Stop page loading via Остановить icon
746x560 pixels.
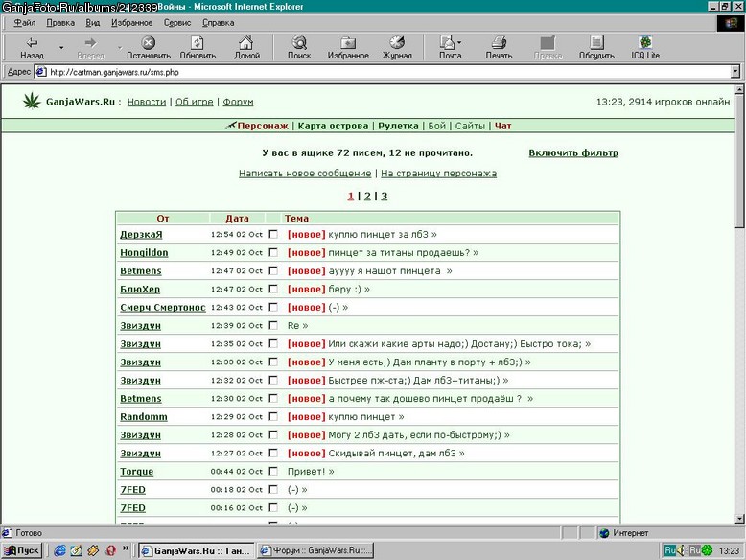click(x=149, y=48)
